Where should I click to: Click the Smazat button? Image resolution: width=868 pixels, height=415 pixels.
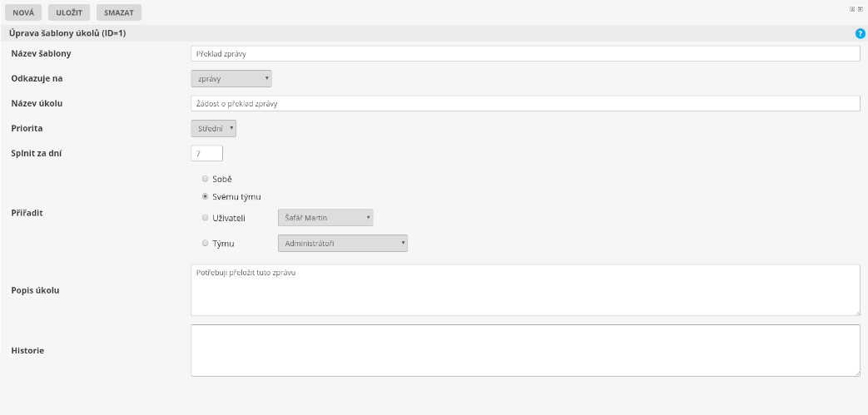[119, 12]
